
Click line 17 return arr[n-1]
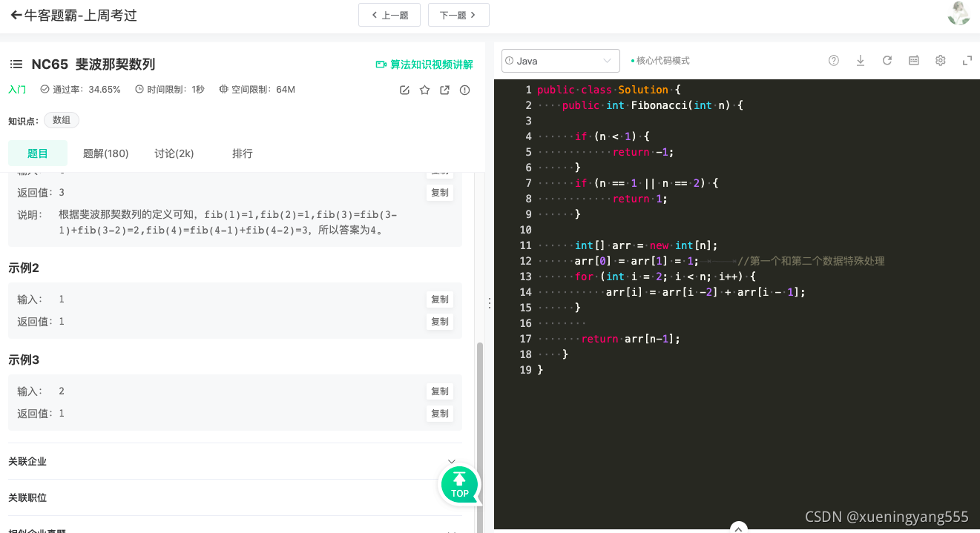point(631,339)
